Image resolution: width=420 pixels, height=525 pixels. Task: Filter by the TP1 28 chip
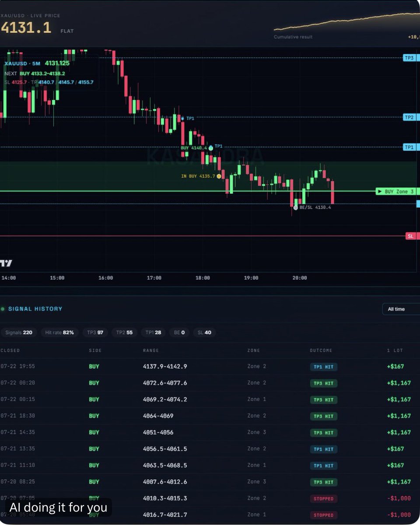pos(153,332)
